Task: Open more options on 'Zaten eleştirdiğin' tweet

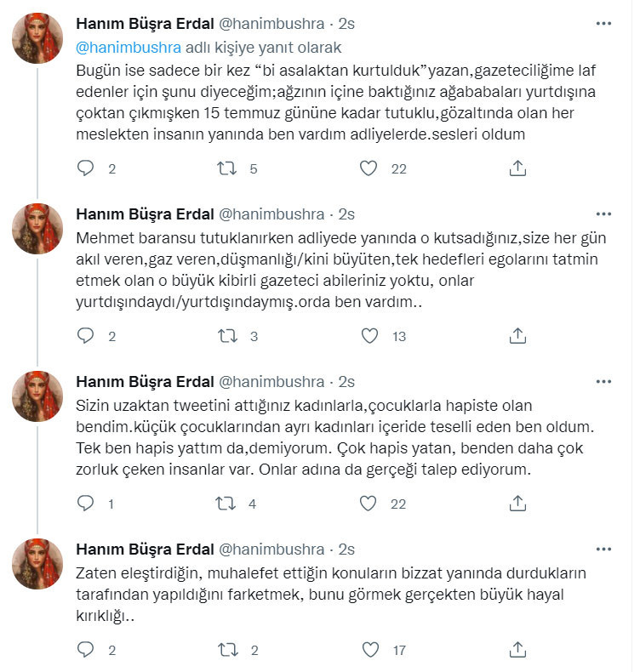Action: click(604, 550)
